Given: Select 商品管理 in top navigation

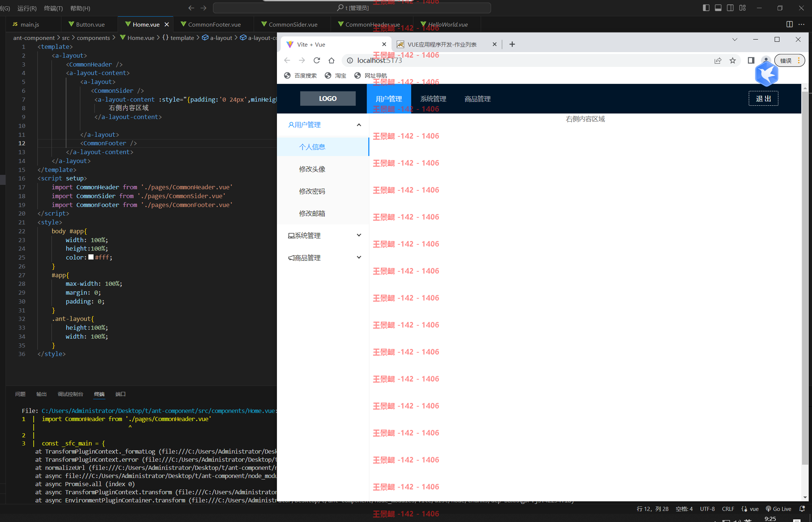Looking at the screenshot, I should (477, 99).
